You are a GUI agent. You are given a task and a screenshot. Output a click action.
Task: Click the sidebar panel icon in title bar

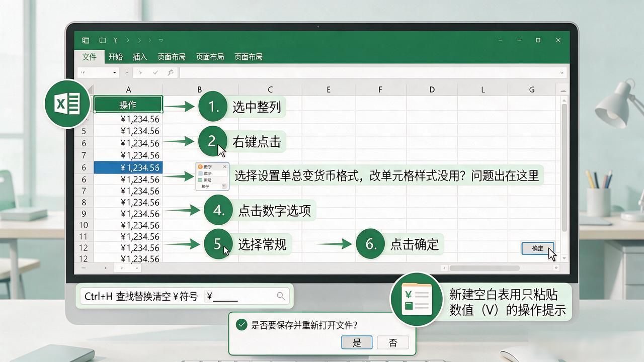pyautogui.click(x=86, y=40)
